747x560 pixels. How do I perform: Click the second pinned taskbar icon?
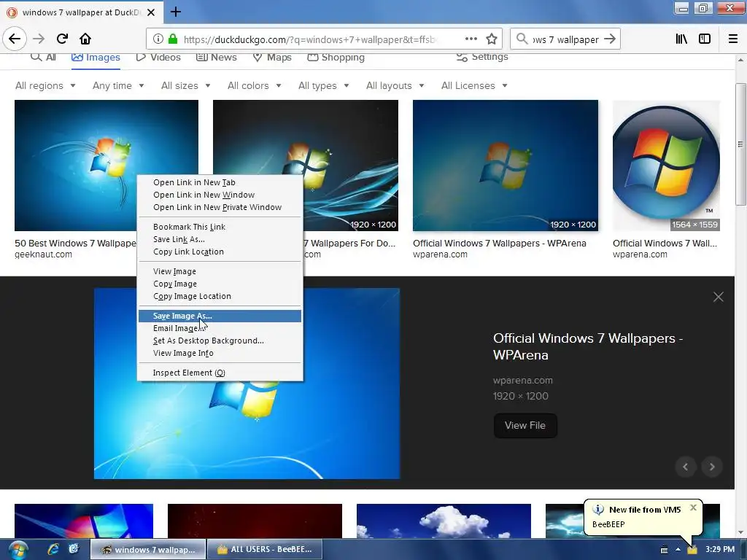[74, 549]
